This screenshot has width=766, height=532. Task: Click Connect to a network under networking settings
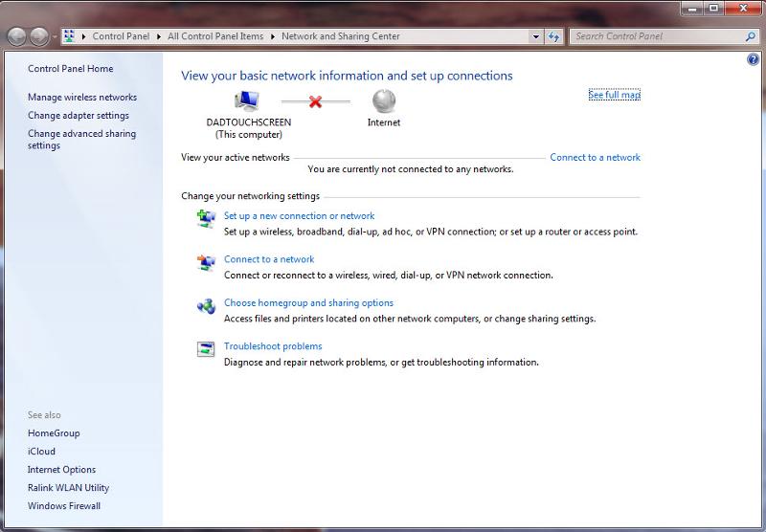pos(269,259)
